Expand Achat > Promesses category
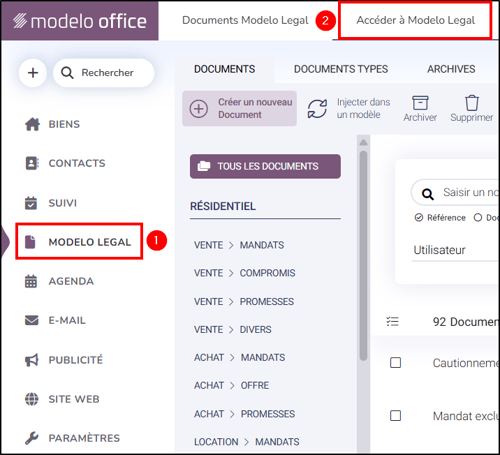This screenshot has height=455, width=500. [x=244, y=414]
